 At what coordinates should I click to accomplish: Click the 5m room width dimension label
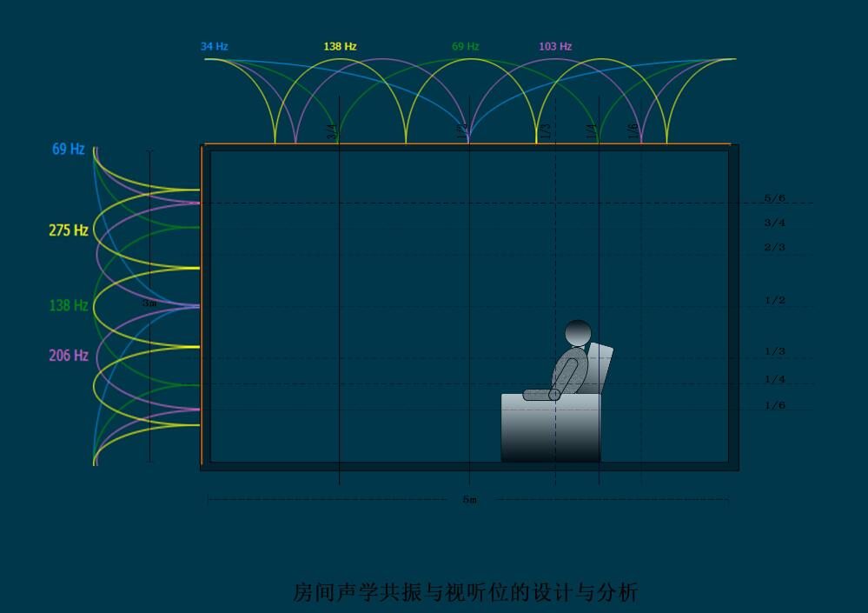[469, 500]
